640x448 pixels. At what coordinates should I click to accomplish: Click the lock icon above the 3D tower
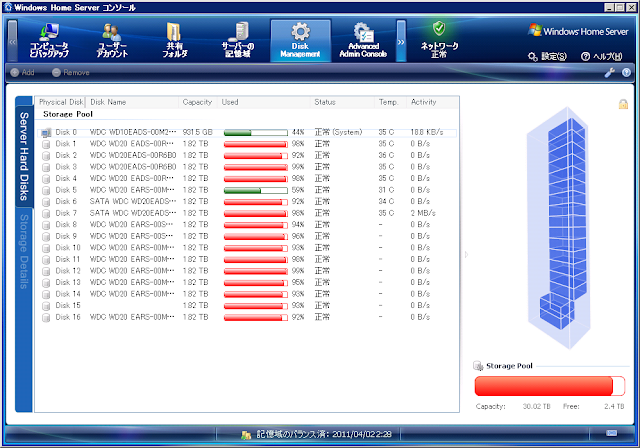(x=623, y=104)
